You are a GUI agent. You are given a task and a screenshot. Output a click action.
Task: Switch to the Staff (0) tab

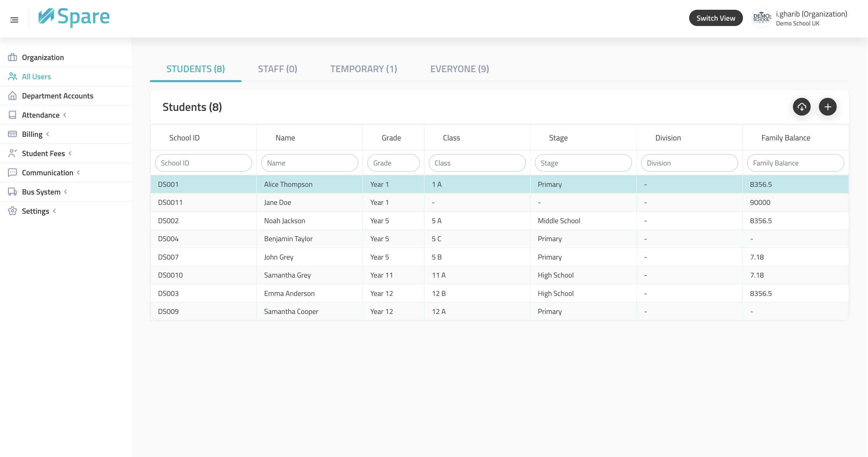point(277,69)
